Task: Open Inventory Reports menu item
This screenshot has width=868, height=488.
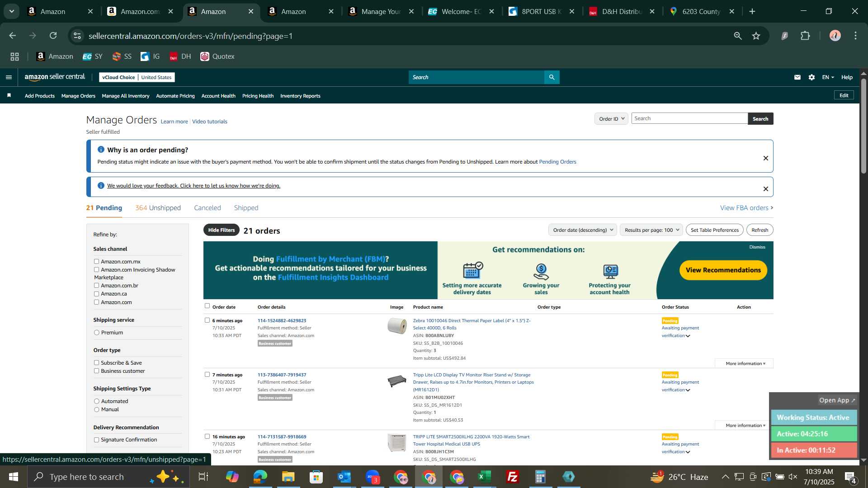Action: [x=300, y=96]
